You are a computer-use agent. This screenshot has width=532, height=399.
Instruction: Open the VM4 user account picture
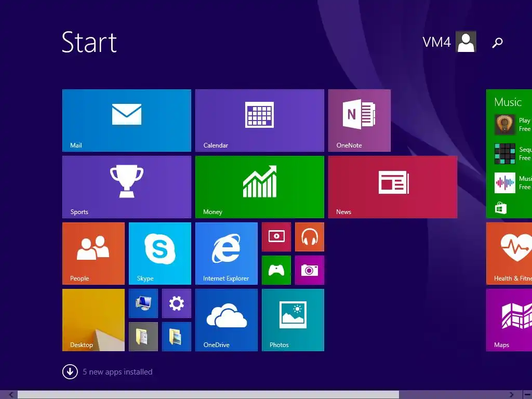click(466, 42)
